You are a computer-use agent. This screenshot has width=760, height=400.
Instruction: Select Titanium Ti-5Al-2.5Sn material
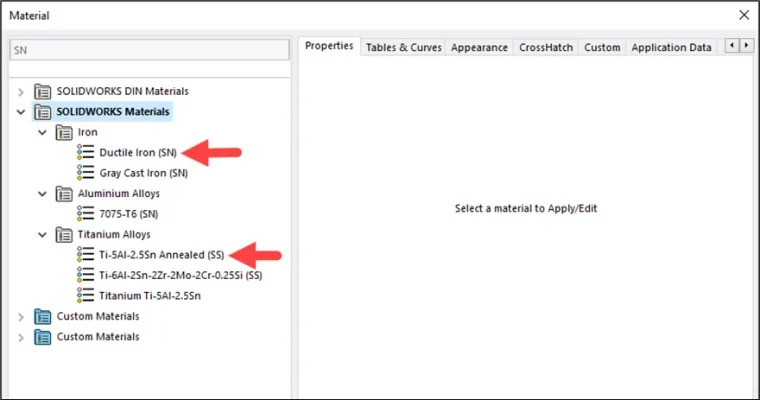150,296
